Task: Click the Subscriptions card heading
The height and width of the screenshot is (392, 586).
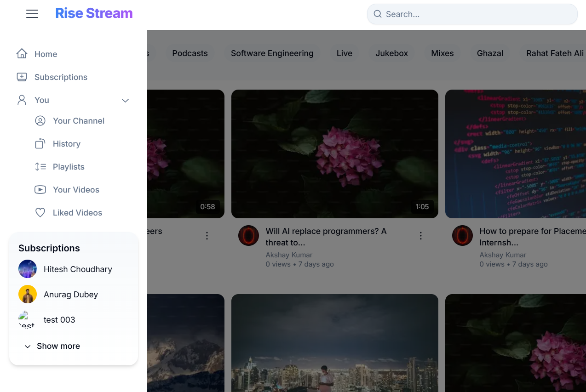Action: coord(49,248)
